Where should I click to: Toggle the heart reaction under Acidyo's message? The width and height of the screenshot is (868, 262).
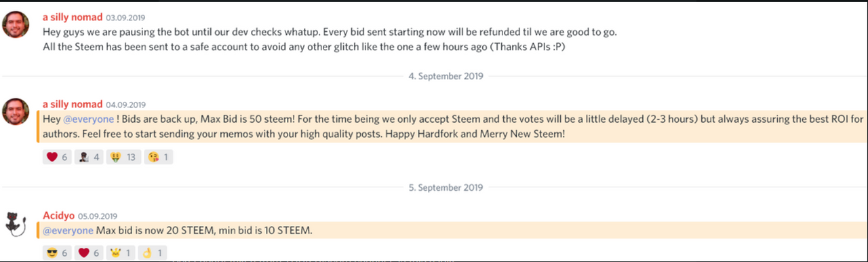(90, 252)
